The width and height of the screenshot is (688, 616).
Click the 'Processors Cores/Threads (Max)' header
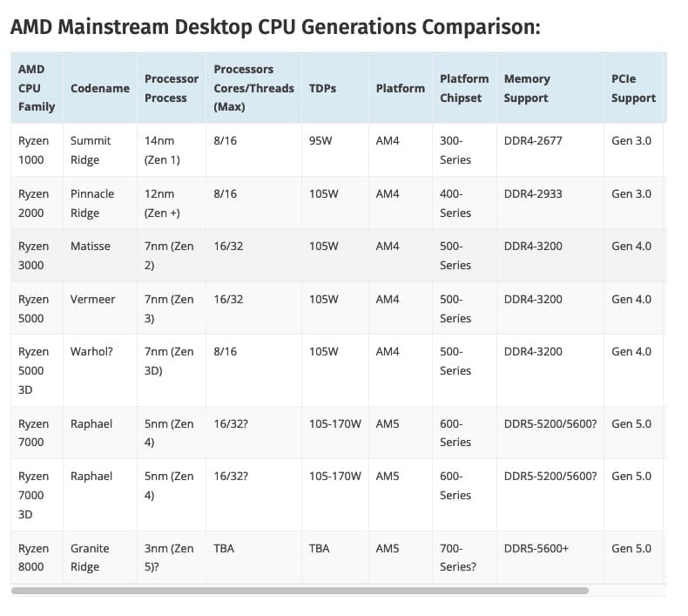pyautogui.click(x=253, y=88)
